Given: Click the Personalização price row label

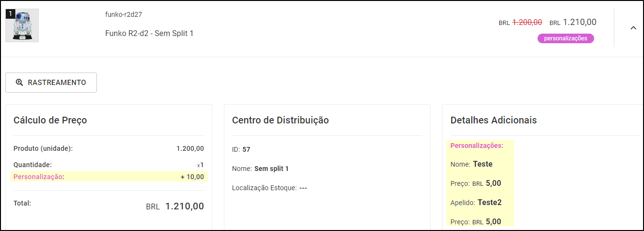Looking at the screenshot, I should 39,177.
